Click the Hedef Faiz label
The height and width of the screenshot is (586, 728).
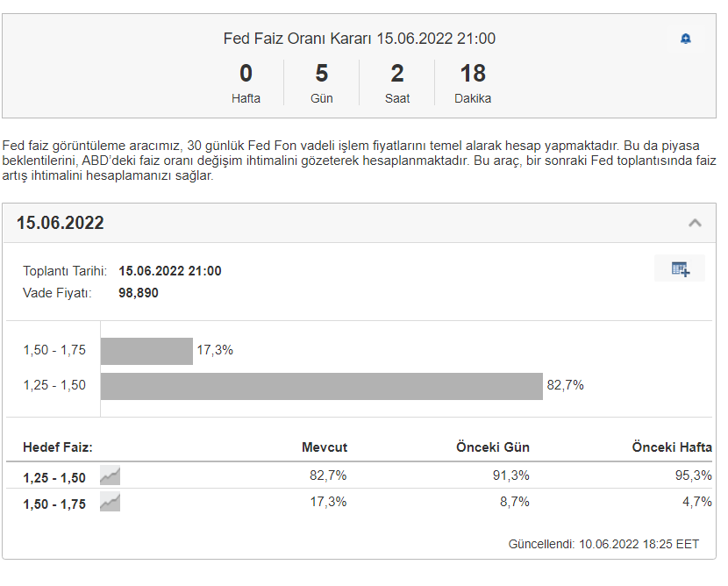click(58, 447)
